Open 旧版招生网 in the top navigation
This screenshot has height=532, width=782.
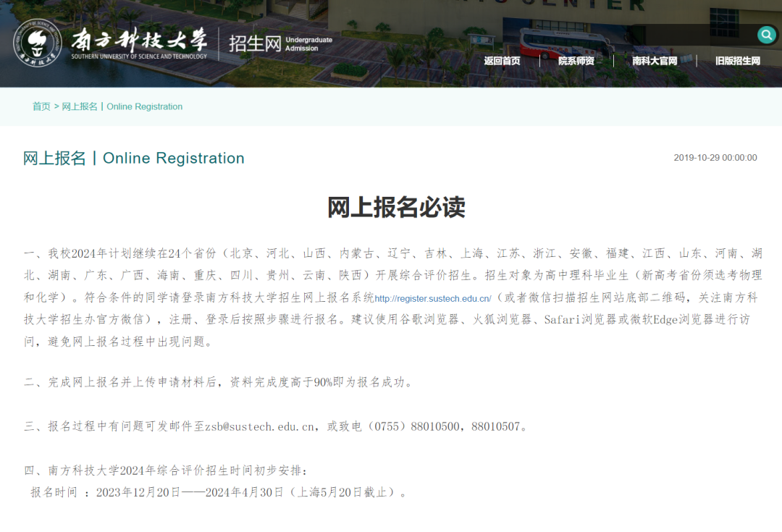(x=738, y=61)
